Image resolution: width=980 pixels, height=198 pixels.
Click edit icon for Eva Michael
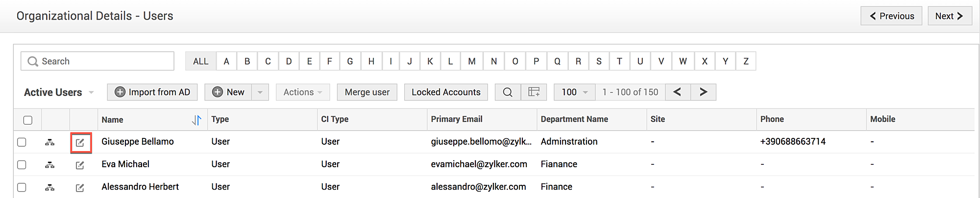(80, 165)
